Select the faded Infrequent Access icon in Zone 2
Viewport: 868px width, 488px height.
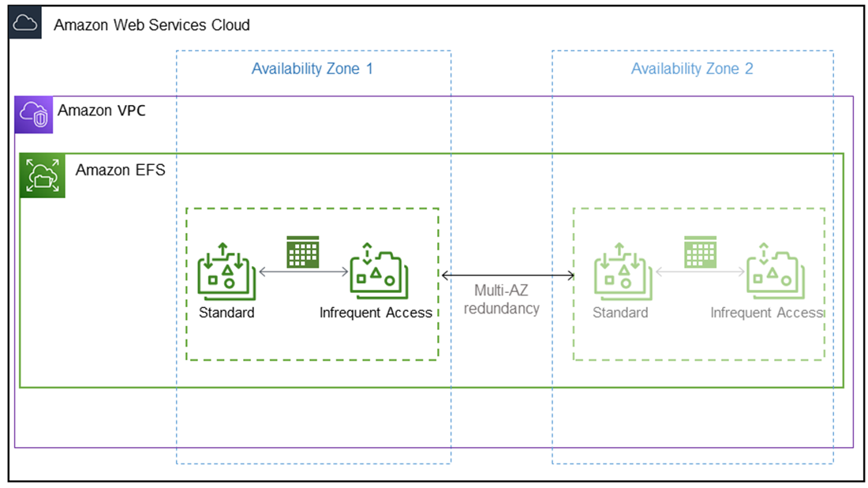point(776,271)
